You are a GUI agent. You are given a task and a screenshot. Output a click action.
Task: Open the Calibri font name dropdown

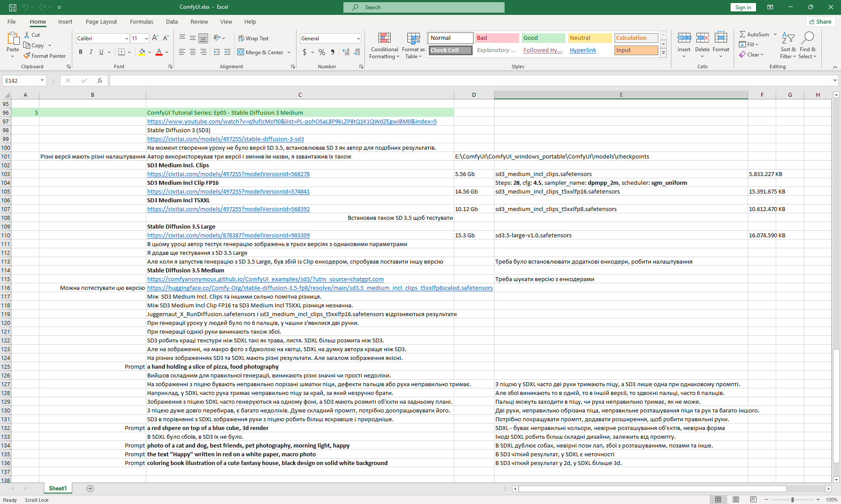coord(127,39)
